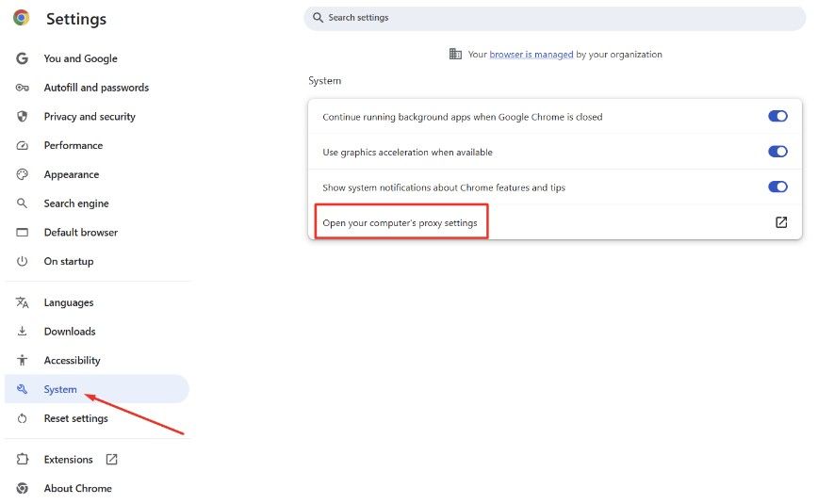This screenshot has width=834, height=504.
Task: Click the palette icon for Appearance
Action: click(22, 174)
